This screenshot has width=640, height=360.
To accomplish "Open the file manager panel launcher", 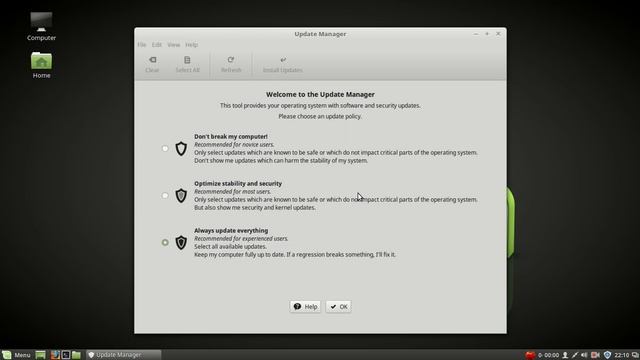I will coord(76,355).
